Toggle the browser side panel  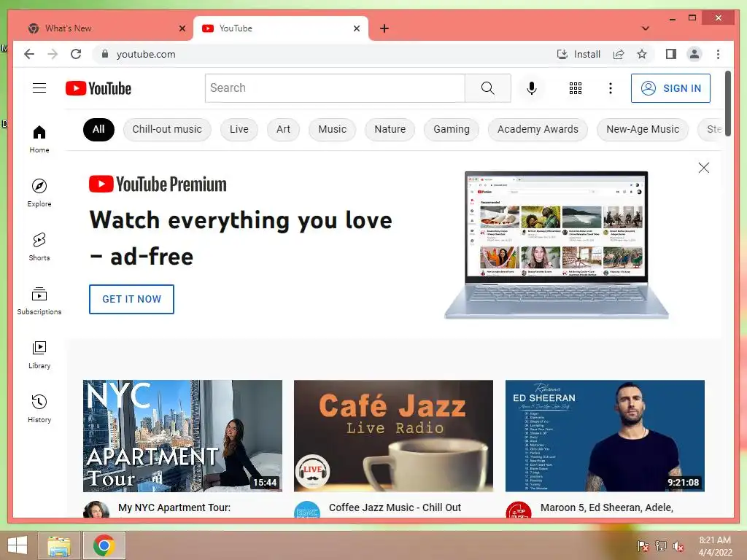671,54
